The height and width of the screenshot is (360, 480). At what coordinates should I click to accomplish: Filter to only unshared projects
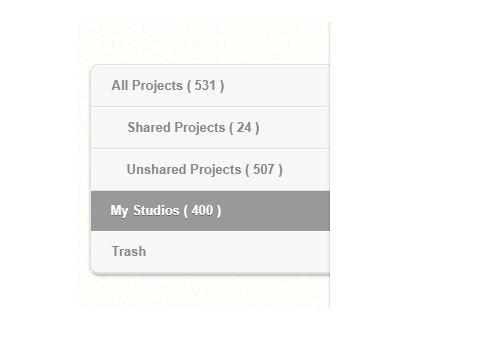pyautogui.click(x=210, y=170)
